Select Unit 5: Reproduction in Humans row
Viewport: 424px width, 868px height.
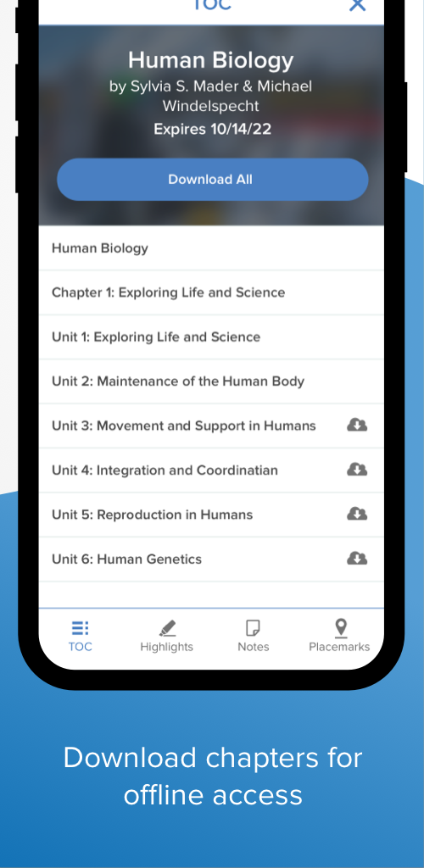pyautogui.click(x=211, y=514)
